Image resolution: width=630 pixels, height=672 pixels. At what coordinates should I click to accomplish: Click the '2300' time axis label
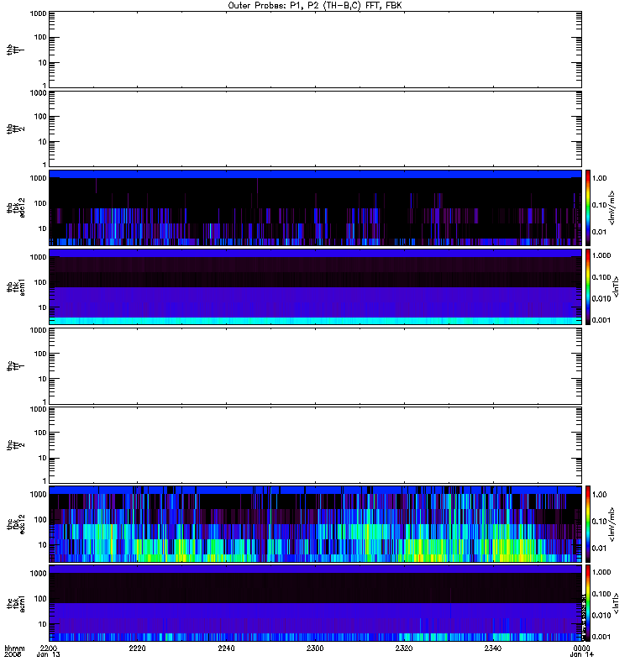coord(315,648)
